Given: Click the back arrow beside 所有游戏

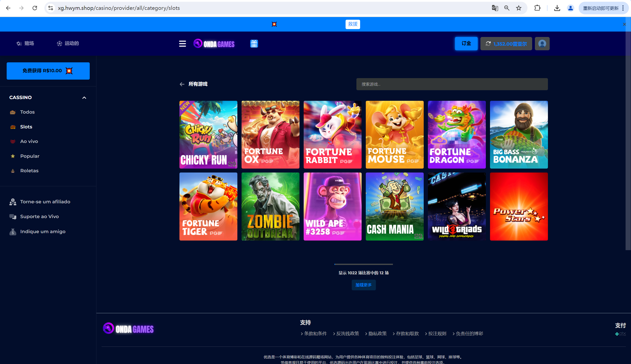Looking at the screenshot, I should [x=182, y=84].
